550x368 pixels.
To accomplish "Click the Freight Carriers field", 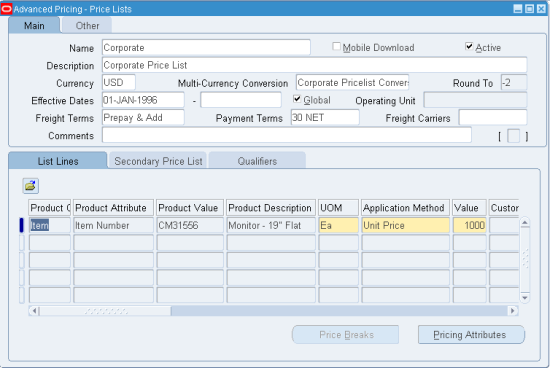I will [493, 118].
